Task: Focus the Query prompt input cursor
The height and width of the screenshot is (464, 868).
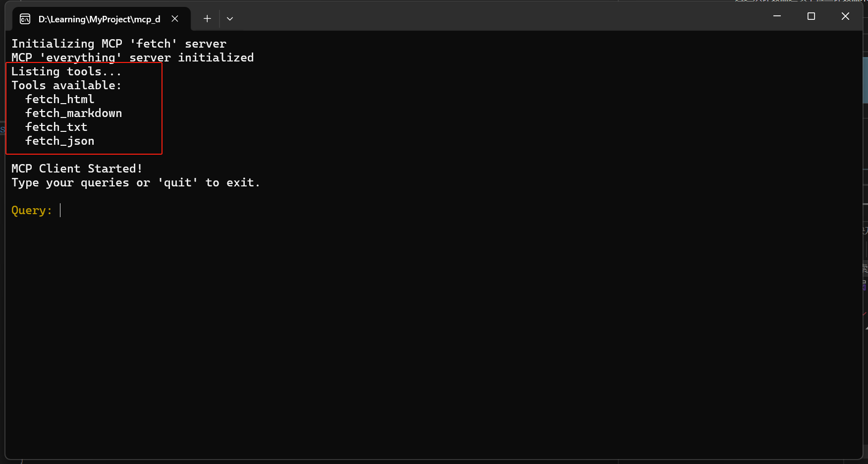Action: tap(60, 210)
